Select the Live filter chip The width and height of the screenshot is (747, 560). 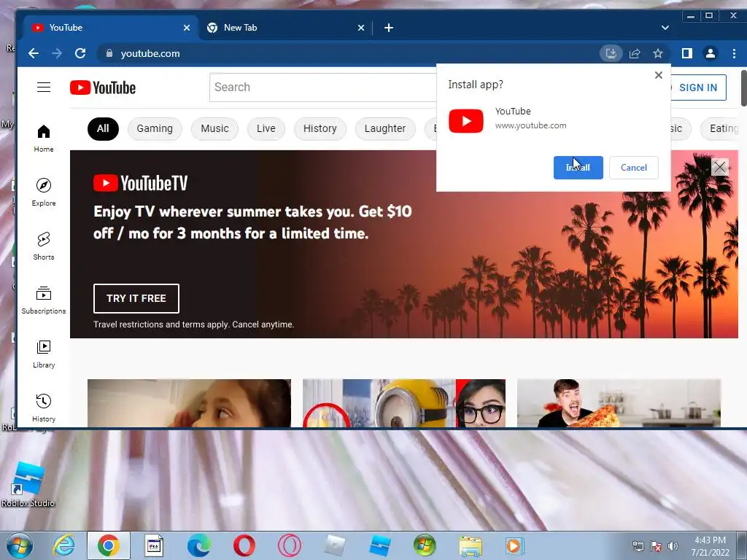(x=266, y=128)
